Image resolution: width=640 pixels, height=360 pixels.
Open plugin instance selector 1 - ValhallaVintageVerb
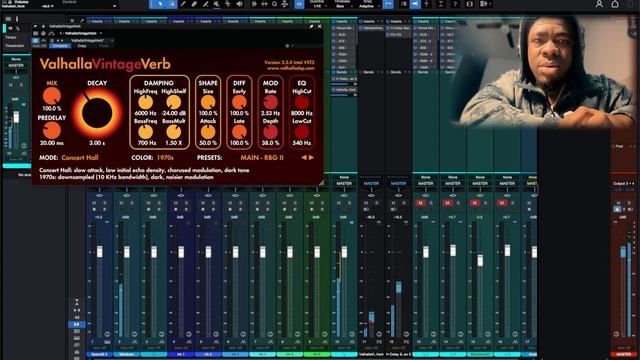point(80,33)
